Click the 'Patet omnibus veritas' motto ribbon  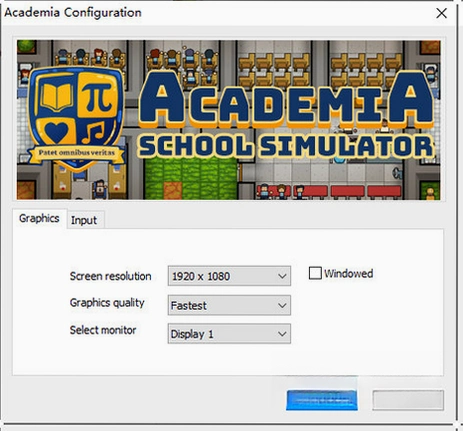pos(76,153)
